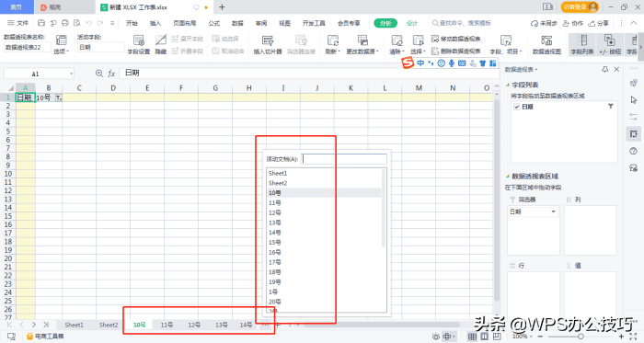Click the Print icon in quick toolbar
The height and width of the screenshot is (343, 644).
pyautogui.click(x=65, y=23)
